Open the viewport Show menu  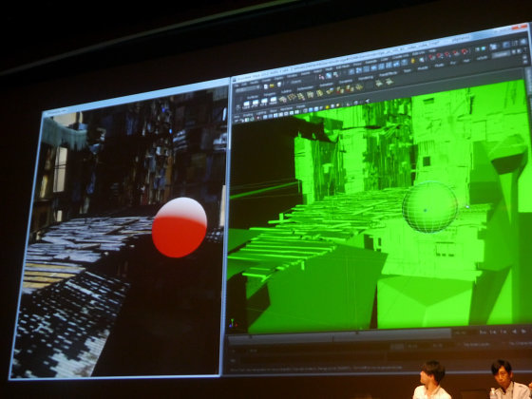tap(274, 110)
